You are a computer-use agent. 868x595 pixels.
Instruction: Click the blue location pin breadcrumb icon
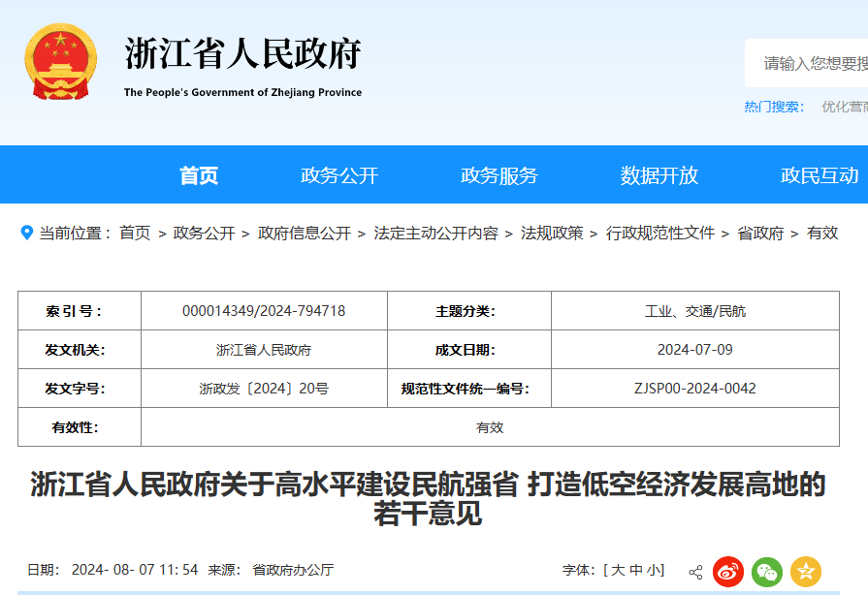pyautogui.click(x=23, y=233)
